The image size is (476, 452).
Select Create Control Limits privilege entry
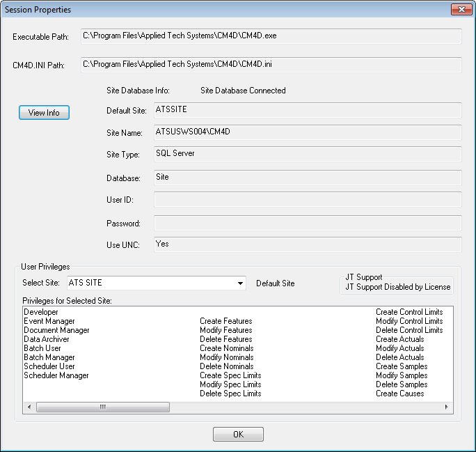[x=409, y=312]
